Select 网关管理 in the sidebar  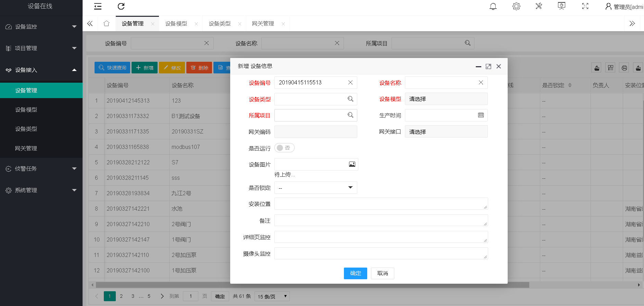(41, 148)
